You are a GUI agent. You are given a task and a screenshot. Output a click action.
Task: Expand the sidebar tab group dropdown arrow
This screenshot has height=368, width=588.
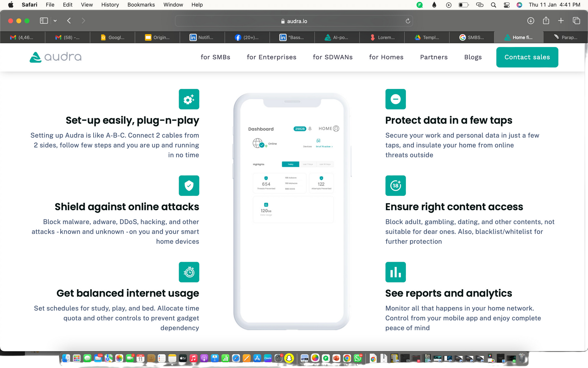55,21
